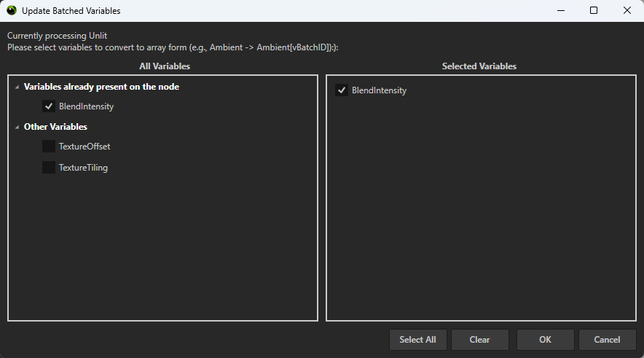Click BlendIntensity label in Selected Variables list
The width and height of the screenshot is (644, 358).
[x=379, y=90]
